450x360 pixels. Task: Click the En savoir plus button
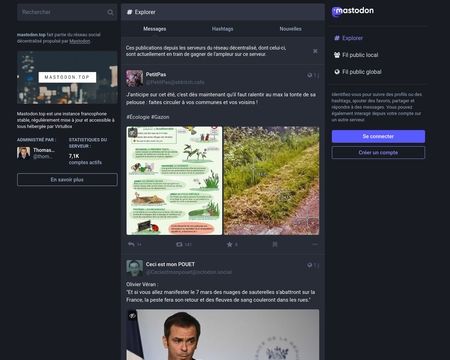point(67,180)
